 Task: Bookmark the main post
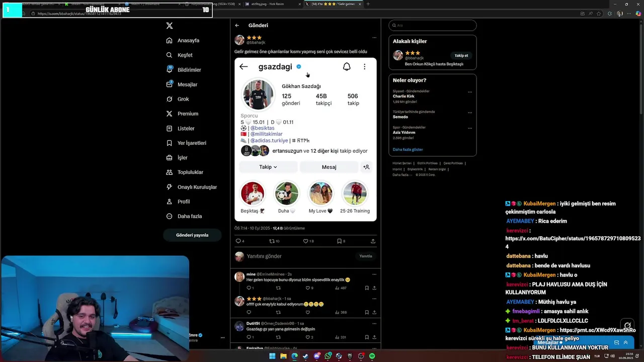click(341, 241)
